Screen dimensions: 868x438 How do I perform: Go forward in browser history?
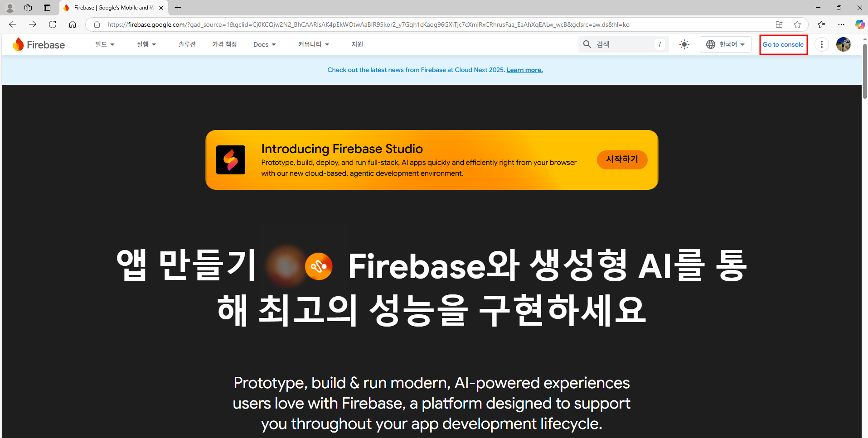point(33,24)
